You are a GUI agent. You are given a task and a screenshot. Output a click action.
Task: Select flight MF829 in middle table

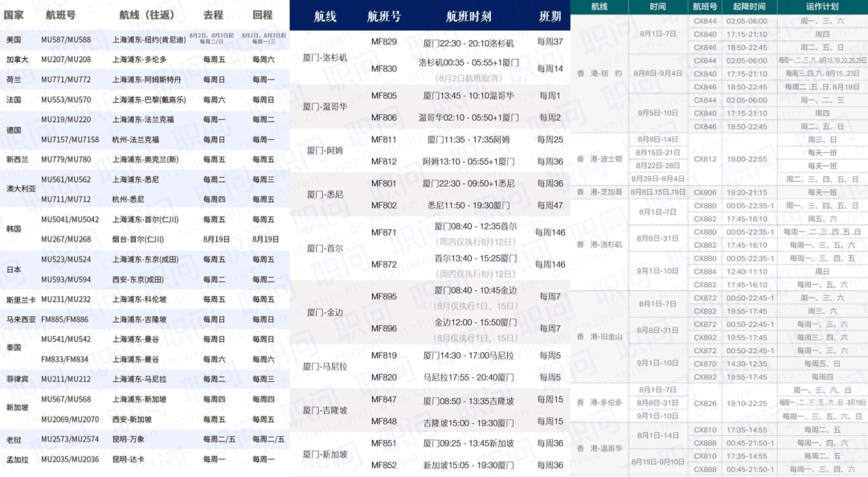click(x=383, y=42)
